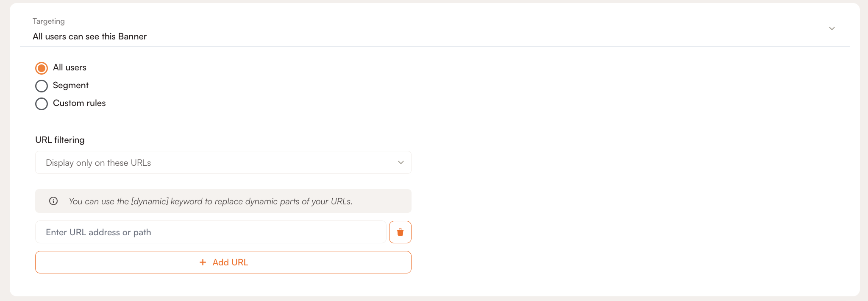This screenshot has height=301, width=868.
Task: Click 'All users can see this Banner' summary
Action: pyautogui.click(x=90, y=36)
